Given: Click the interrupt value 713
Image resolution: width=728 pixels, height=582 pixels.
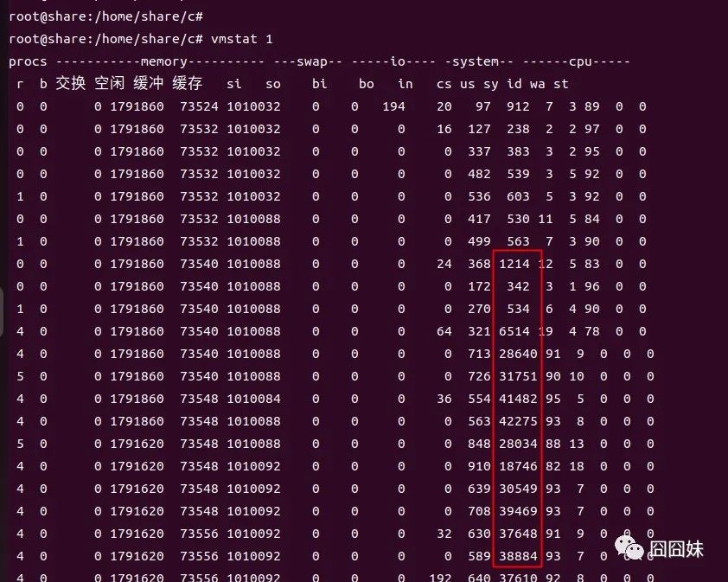Looking at the screenshot, I should (479, 354).
